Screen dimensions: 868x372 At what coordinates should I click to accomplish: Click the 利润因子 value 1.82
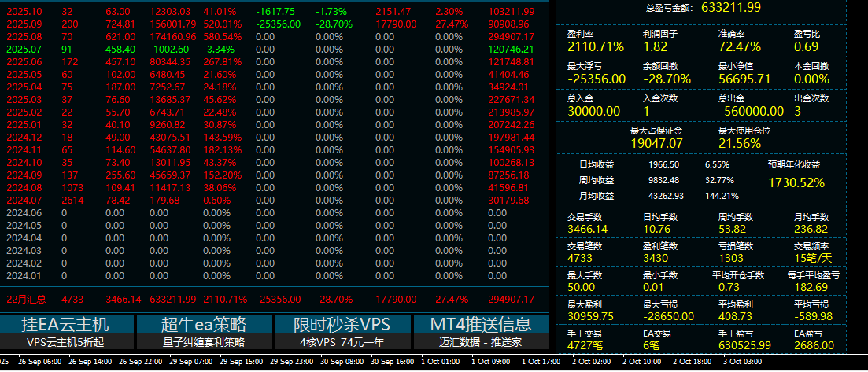[655, 47]
